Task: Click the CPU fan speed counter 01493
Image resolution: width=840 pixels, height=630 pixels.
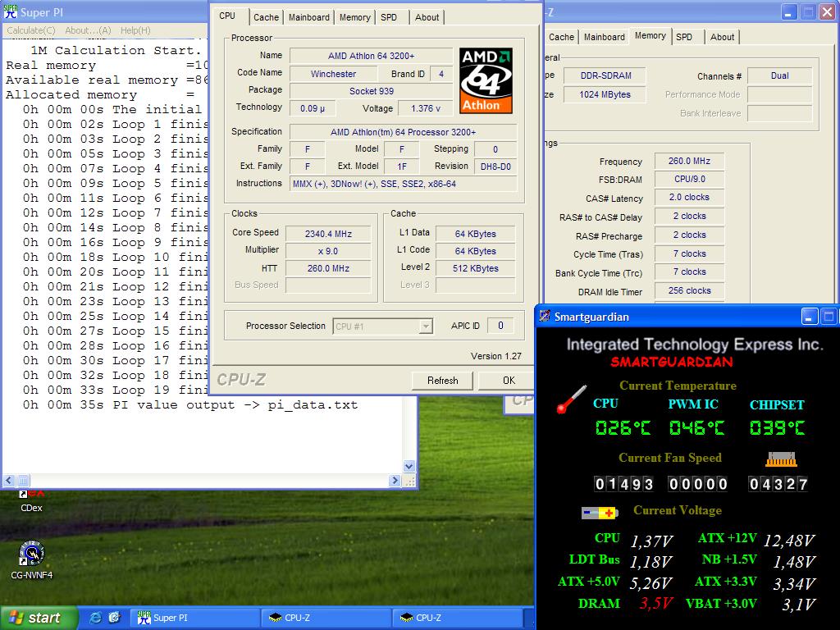Action: tap(624, 484)
